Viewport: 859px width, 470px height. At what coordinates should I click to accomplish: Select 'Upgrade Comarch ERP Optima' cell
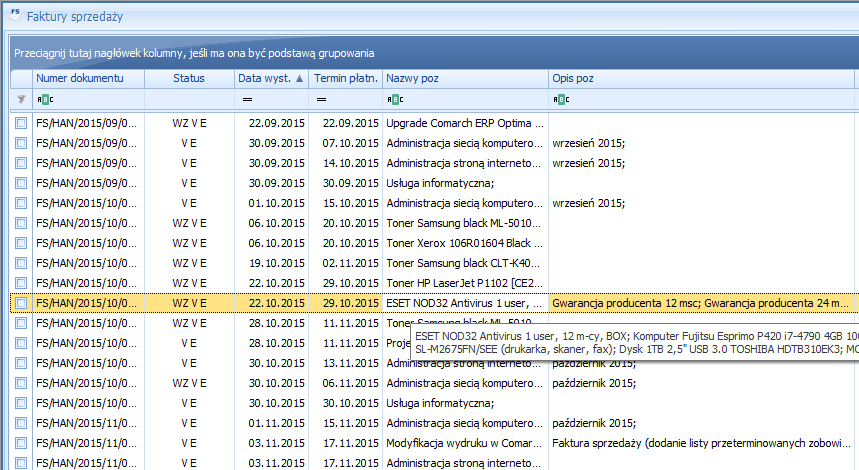click(465, 123)
